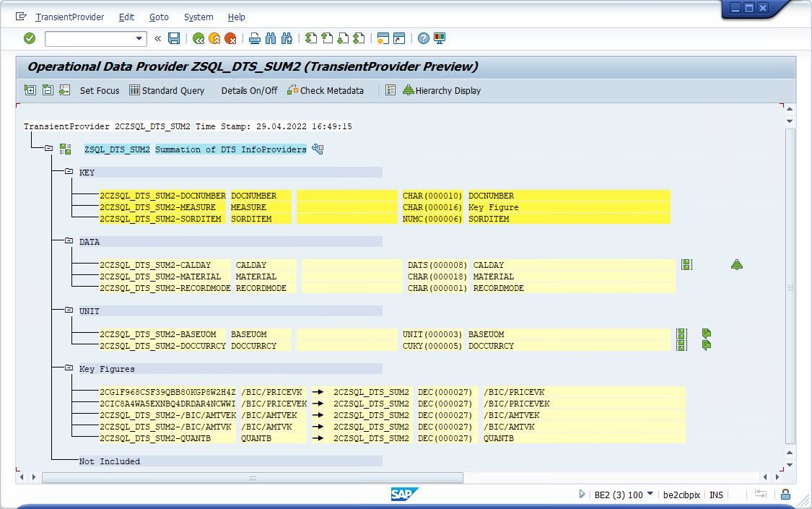Click the yellow Exit icon
The width and height of the screenshot is (812, 509).
tap(214, 38)
